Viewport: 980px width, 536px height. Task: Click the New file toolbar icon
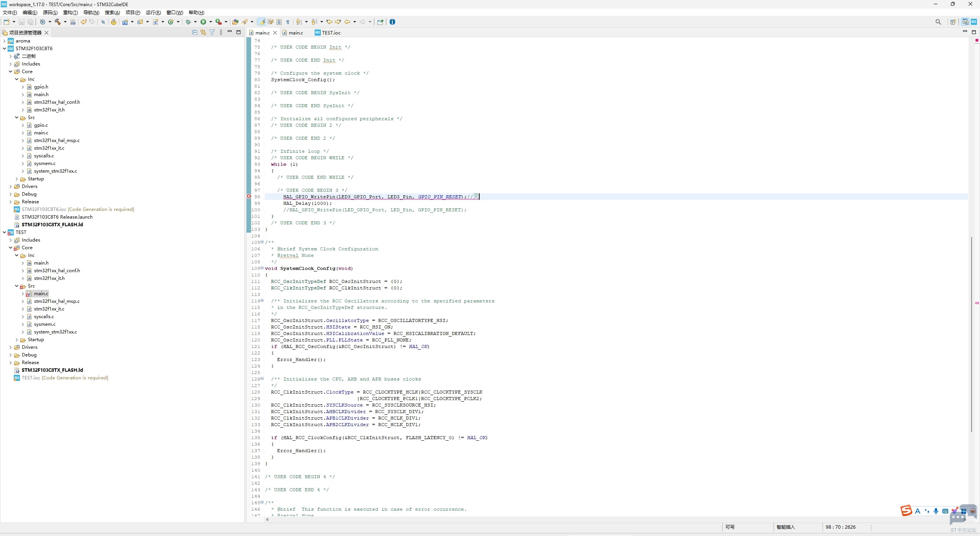[x=7, y=22]
